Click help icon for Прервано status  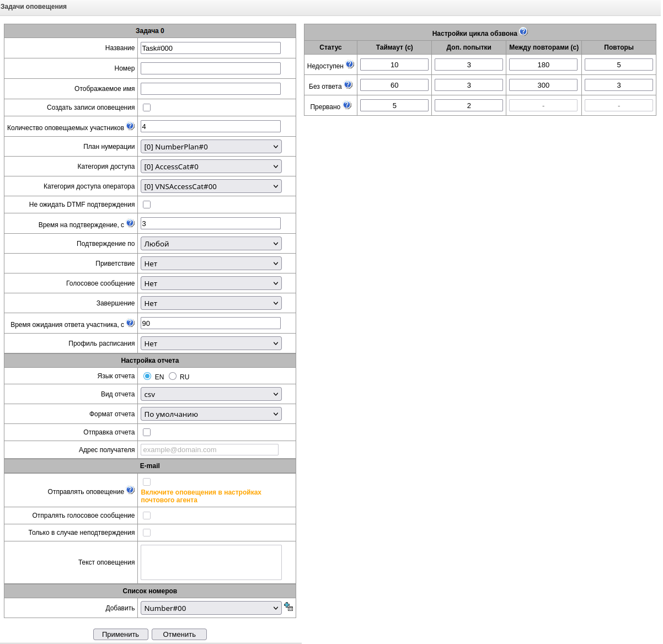[347, 105]
